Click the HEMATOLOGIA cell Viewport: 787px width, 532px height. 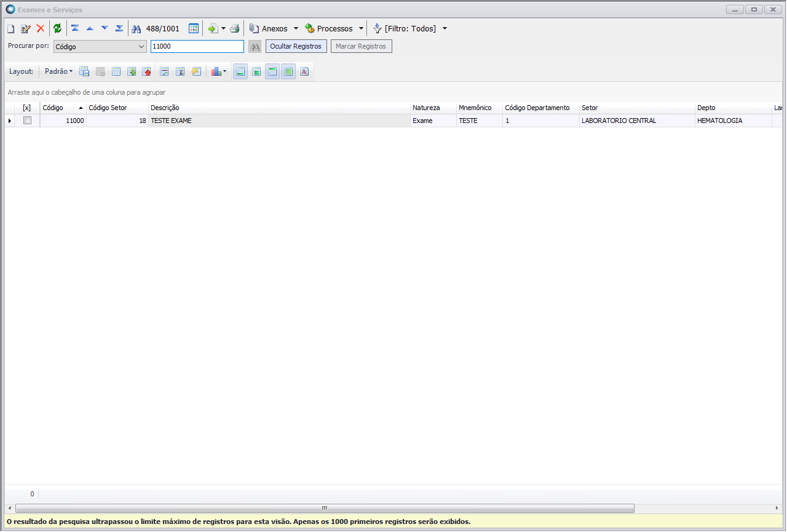pos(733,121)
